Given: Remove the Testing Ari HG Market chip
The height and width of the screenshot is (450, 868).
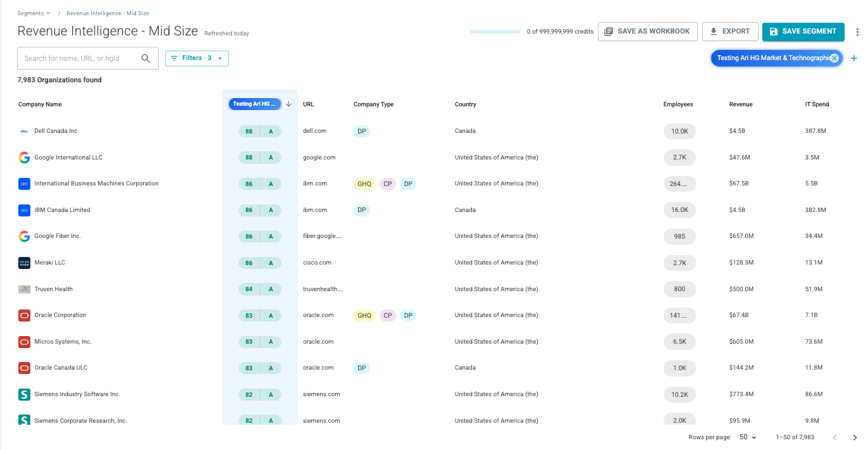Looking at the screenshot, I should [x=834, y=58].
